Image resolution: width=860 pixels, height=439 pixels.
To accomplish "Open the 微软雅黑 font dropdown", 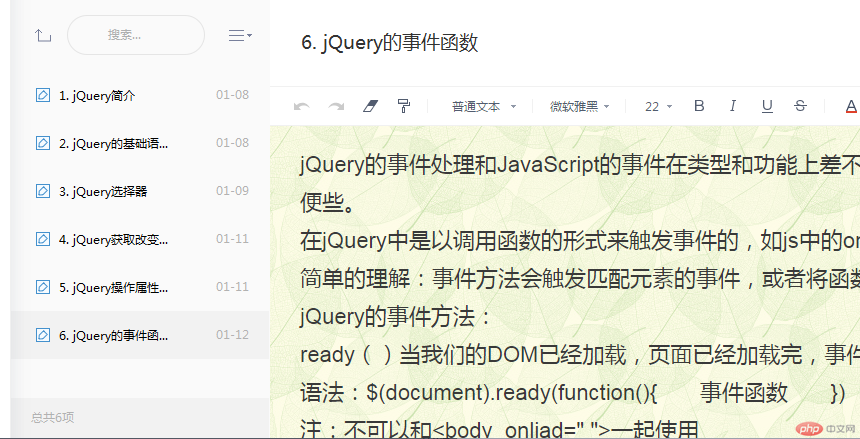I will pos(580,106).
